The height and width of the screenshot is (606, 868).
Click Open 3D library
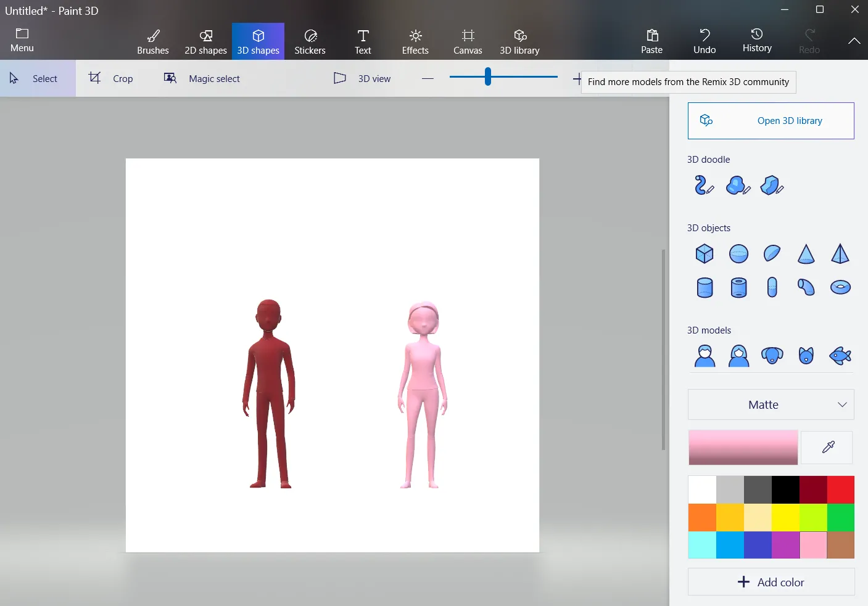pos(770,121)
